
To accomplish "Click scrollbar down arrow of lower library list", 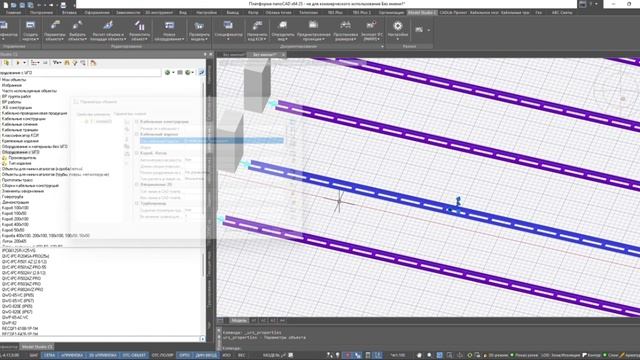I will tap(202, 339).
